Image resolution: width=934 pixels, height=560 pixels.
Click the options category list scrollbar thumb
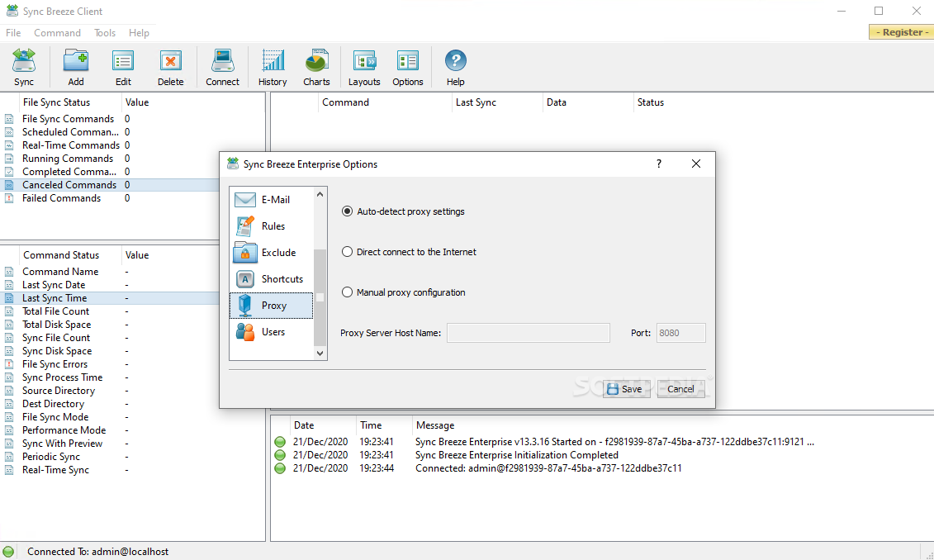[320, 297]
